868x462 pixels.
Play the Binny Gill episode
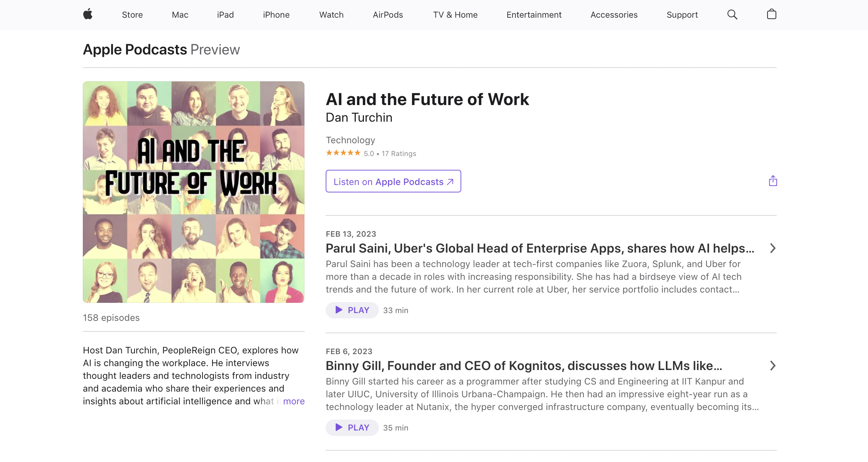click(352, 427)
